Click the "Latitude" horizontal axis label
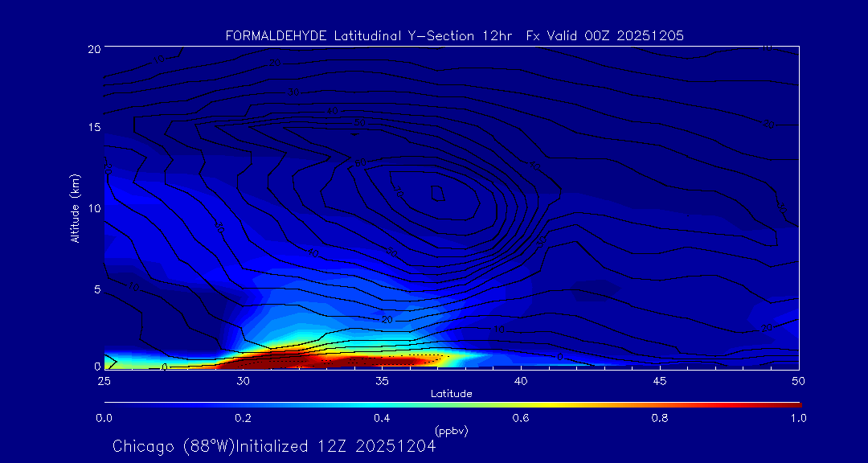The image size is (868, 463). click(451, 394)
